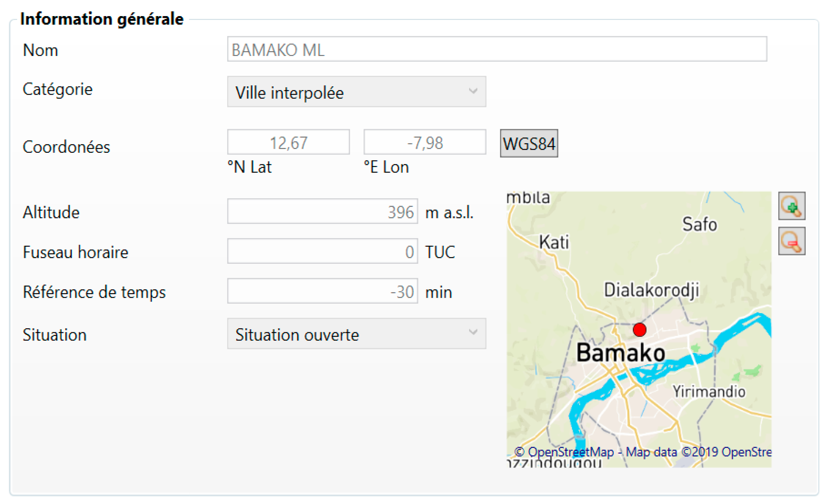This screenshot has height=504, width=825.
Task: Open the Catégorie dropdown
Action: point(356,92)
